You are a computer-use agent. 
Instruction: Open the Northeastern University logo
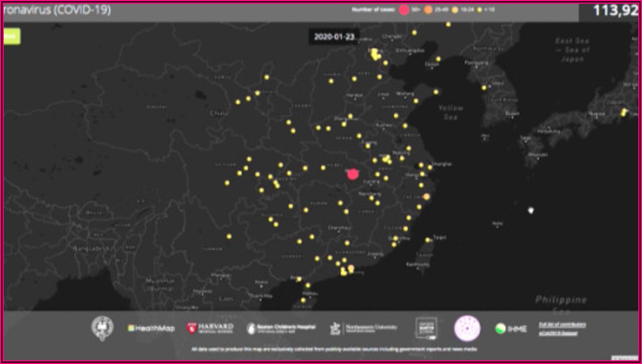click(x=364, y=328)
